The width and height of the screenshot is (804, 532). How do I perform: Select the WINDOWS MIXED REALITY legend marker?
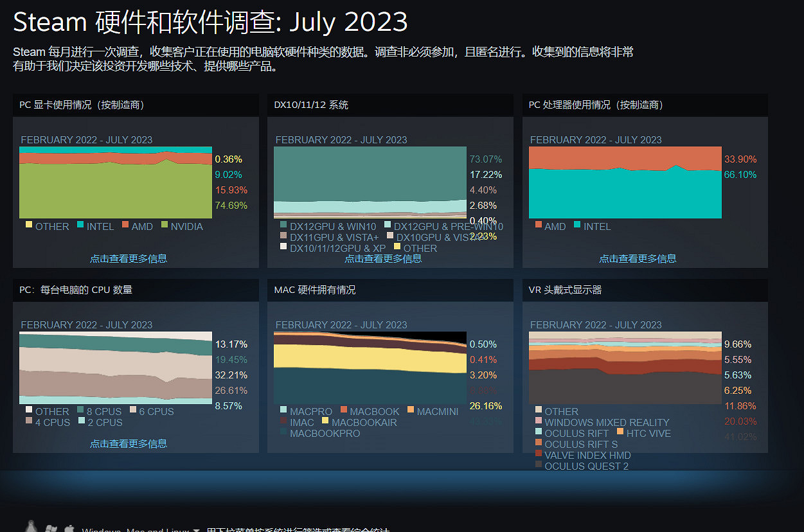click(537, 423)
